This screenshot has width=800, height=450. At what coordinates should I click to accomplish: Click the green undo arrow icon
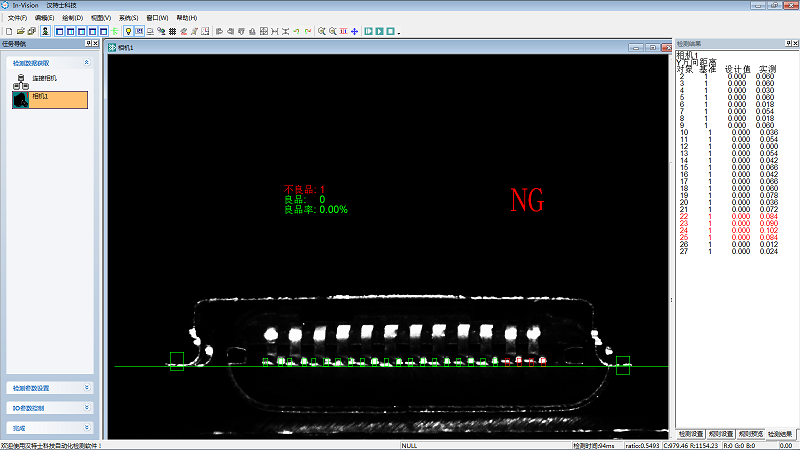coord(296,31)
